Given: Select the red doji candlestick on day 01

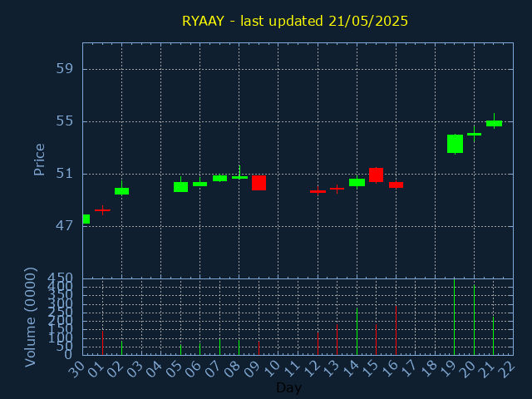Looking at the screenshot, I should [102, 210].
